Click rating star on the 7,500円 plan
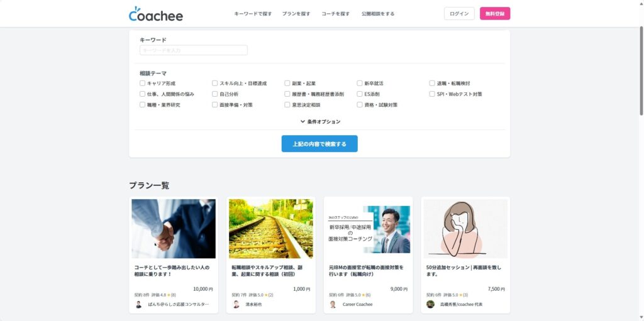644x321 pixels. 461,295
